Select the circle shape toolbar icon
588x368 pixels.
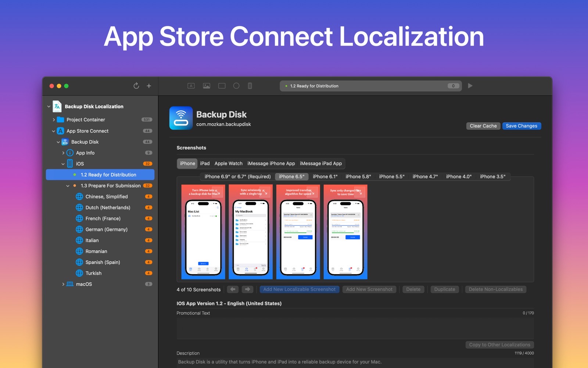coord(236,86)
